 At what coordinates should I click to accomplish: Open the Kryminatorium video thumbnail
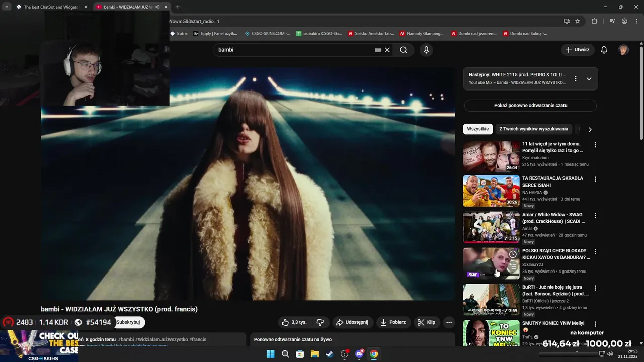(491, 156)
